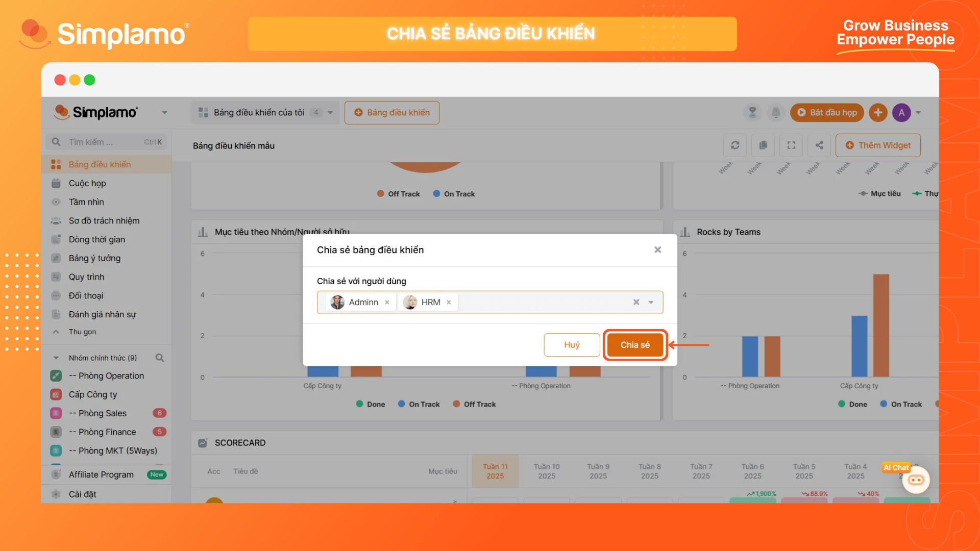
Task: Expand the user selection dropdown arrow
Action: [x=651, y=303]
